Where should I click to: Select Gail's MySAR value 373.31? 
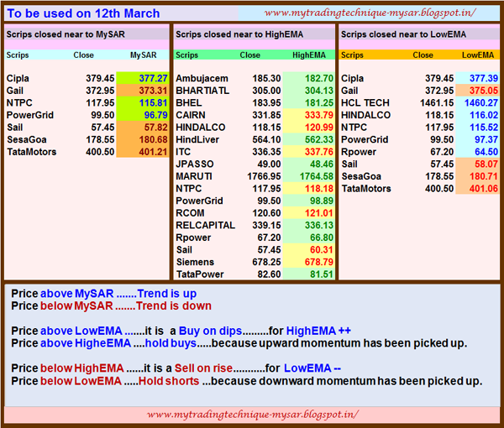(153, 91)
